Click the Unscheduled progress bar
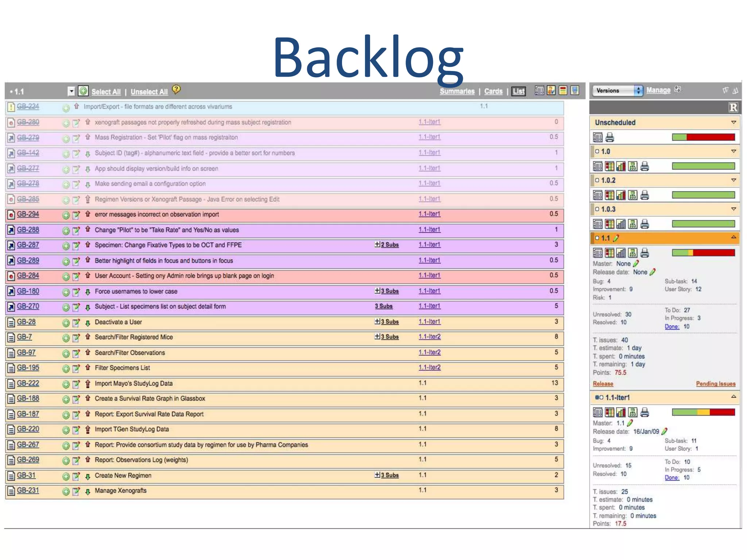 tap(703, 137)
